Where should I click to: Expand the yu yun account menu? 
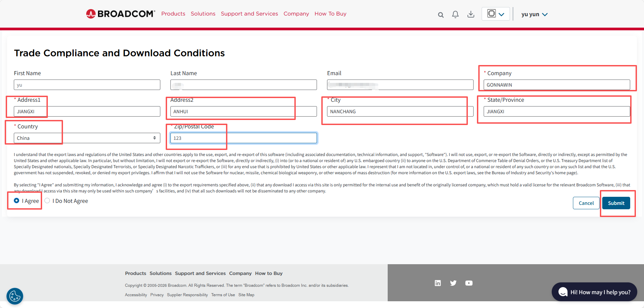(x=535, y=14)
